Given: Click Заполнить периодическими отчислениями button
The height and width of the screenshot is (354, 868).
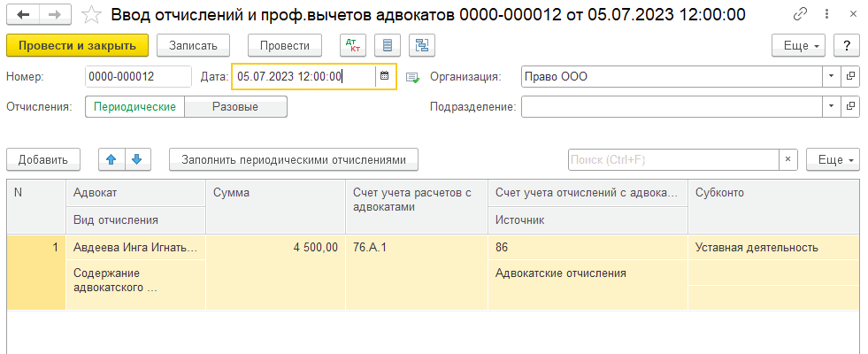Looking at the screenshot, I should click(x=294, y=159).
